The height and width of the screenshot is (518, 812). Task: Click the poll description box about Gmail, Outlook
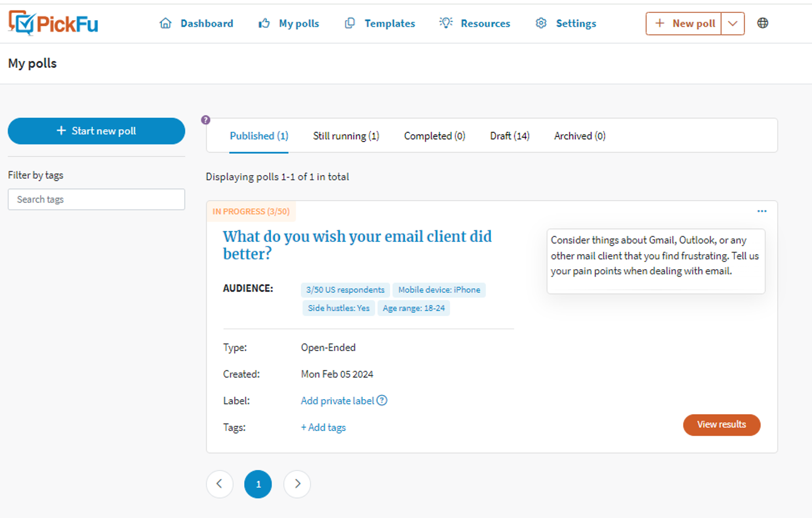656,261
